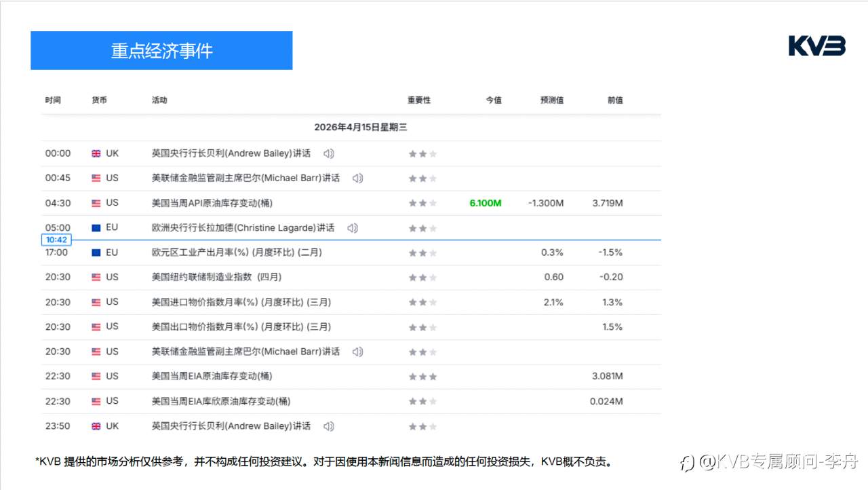
Task: Click the 时间 column header
Action: [x=54, y=100]
